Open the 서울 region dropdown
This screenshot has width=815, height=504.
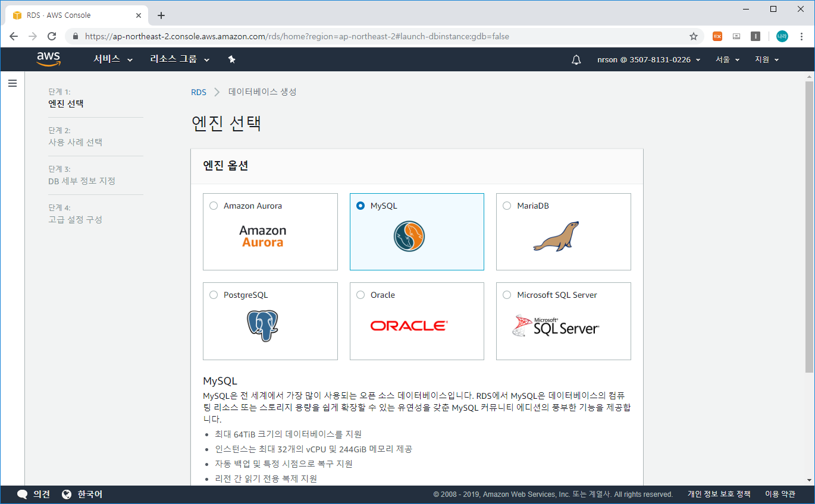point(728,59)
